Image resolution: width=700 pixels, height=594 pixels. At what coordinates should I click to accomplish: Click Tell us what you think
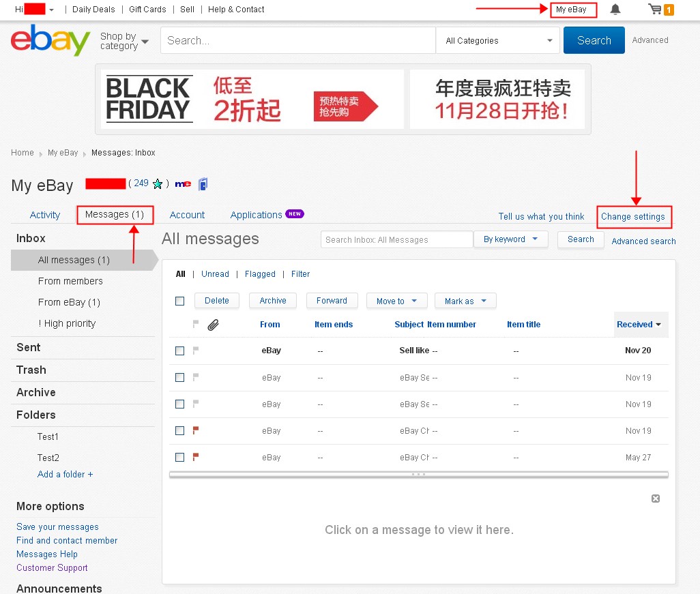pos(541,216)
